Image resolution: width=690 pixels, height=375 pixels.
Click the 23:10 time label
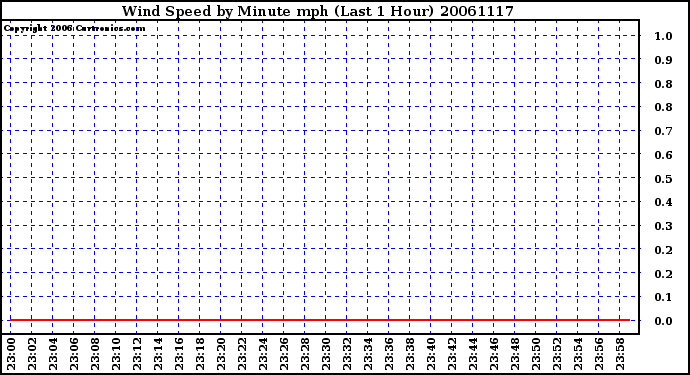point(116,354)
